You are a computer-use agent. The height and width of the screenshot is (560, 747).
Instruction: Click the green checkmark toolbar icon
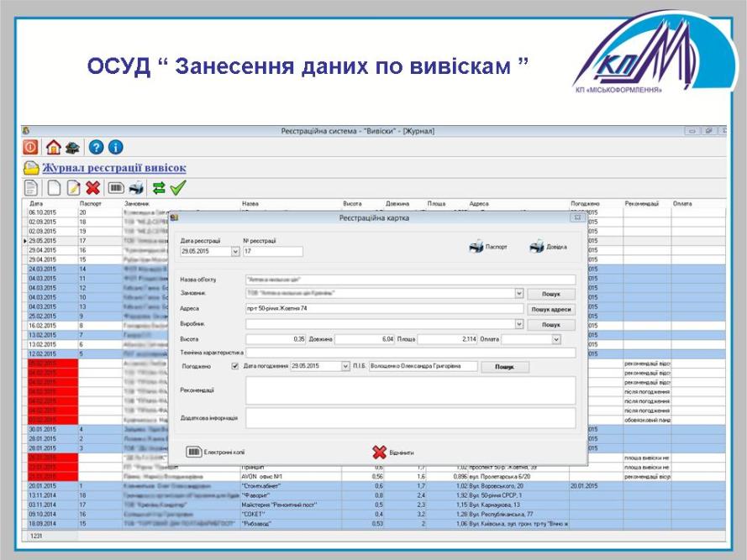tap(177, 188)
